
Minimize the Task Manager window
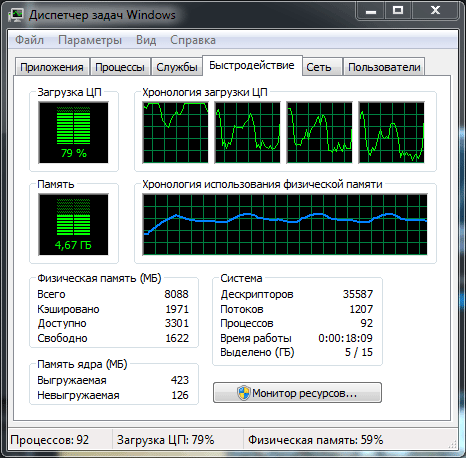click(x=371, y=11)
